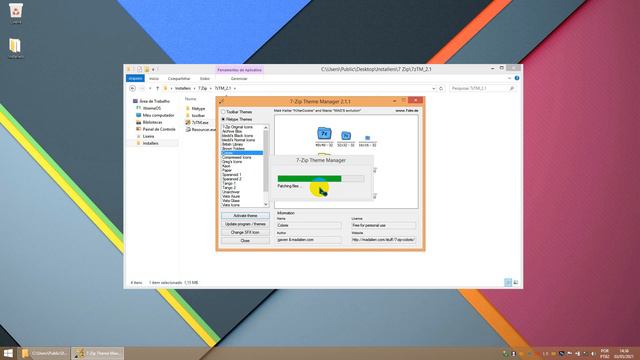This screenshot has height=360, width=640.
Task: Click the Author information field
Action: pyautogui.click(x=309, y=240)
